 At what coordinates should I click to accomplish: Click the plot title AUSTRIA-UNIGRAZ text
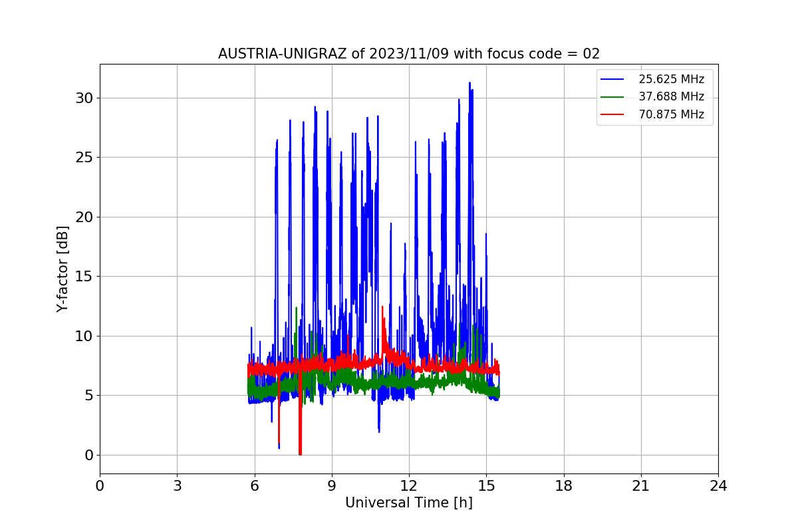(x=409, y=54)
